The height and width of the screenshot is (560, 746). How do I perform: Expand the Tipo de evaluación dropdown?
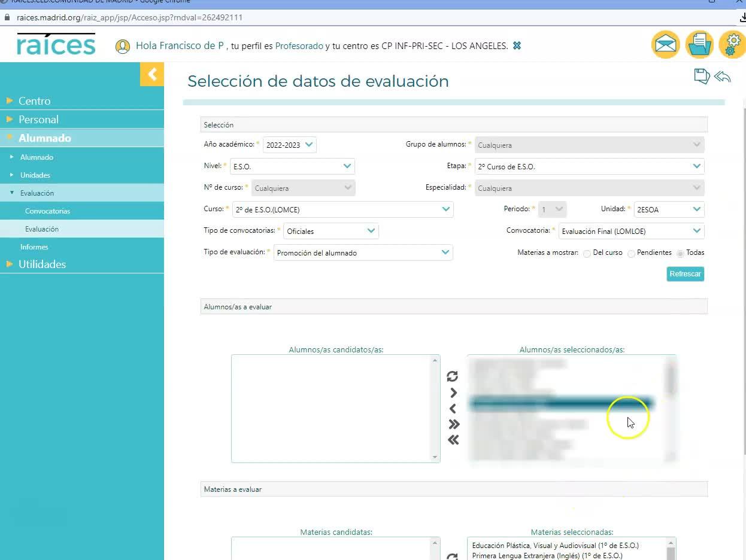click(363, 252)
